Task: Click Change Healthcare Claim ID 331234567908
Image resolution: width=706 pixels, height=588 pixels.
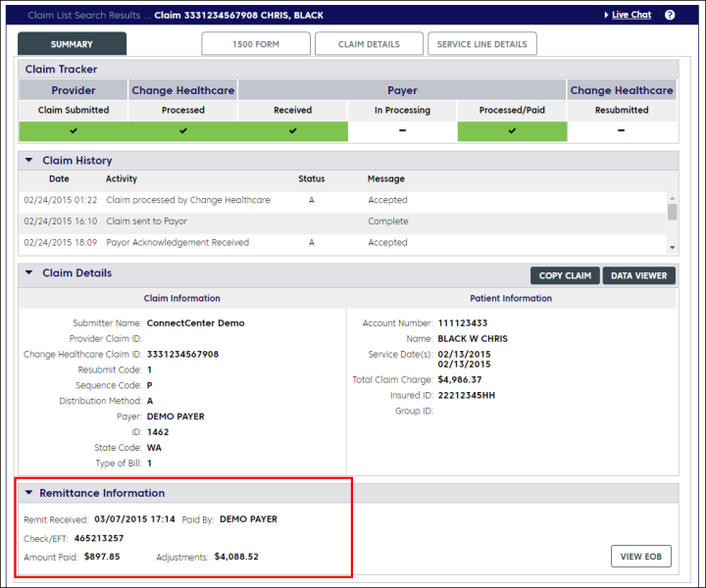Action: click(182, 354)
